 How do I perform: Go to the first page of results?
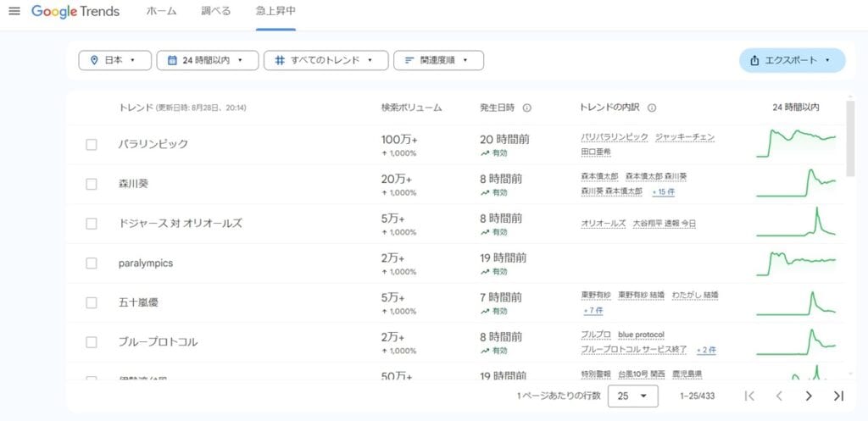point(749,396)
